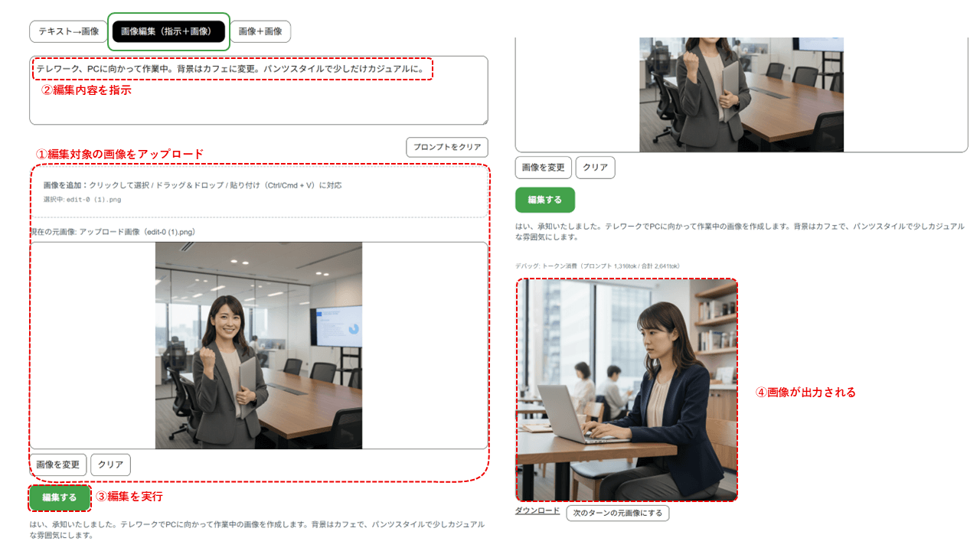This screenshot has width=980, height=551.
Task: Click the prompt text area to edit instructions
Action: (259, 92)
